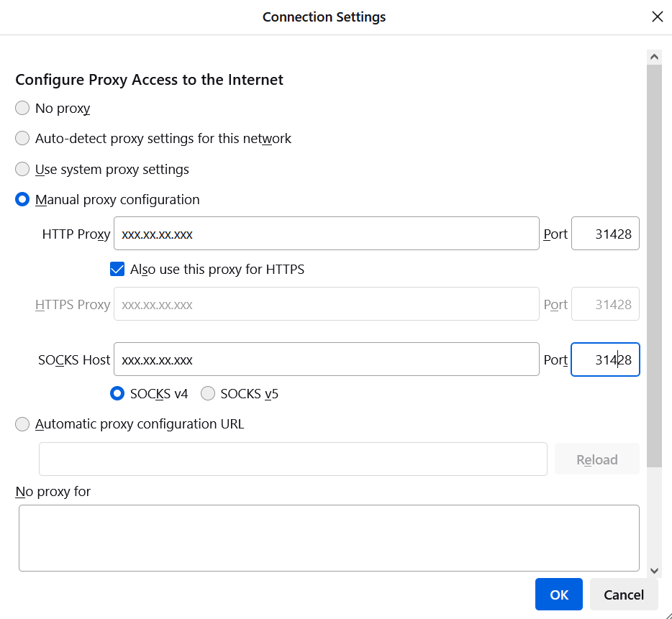
Task: Dismiss the dialog with Cancel
Action: pyautogui.click(x=624, y=595)
